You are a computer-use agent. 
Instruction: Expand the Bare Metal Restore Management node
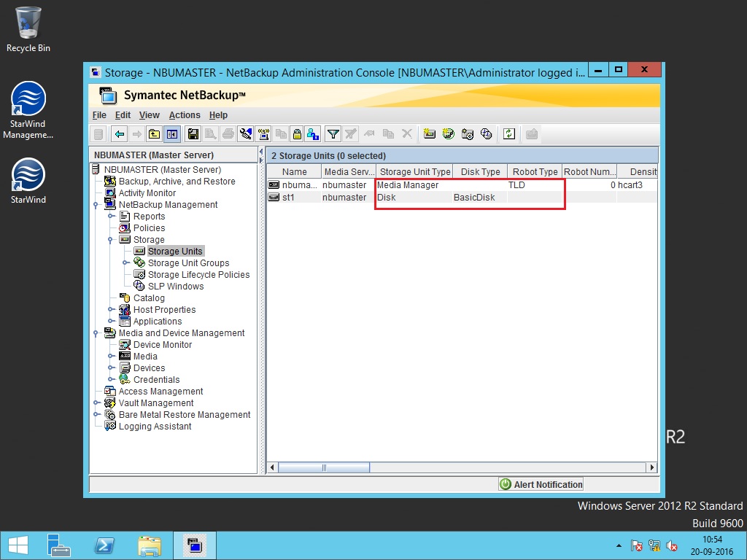pos(96,415)
